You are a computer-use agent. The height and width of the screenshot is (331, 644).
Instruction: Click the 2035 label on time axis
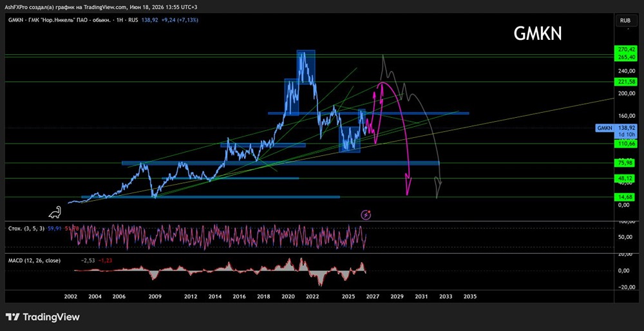469,296
